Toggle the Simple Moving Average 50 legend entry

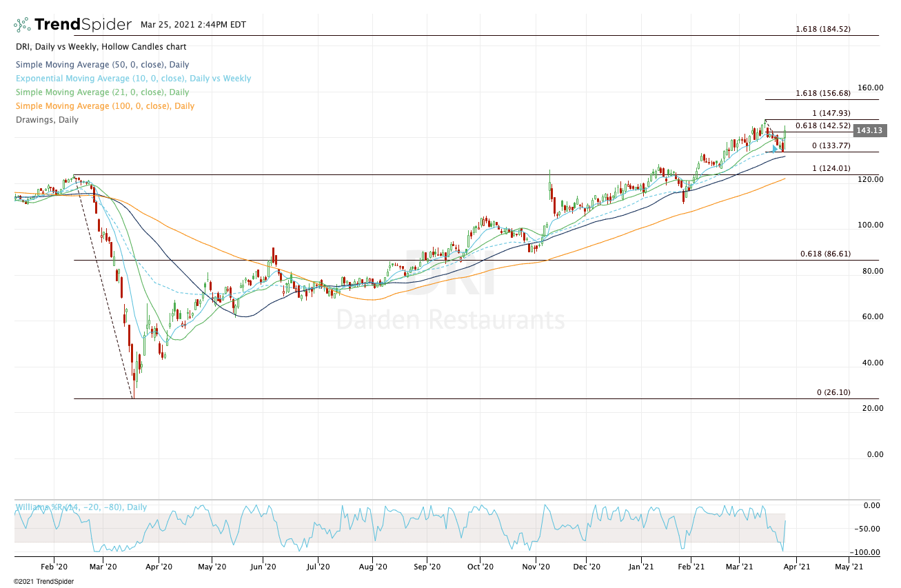pos(102,65)
